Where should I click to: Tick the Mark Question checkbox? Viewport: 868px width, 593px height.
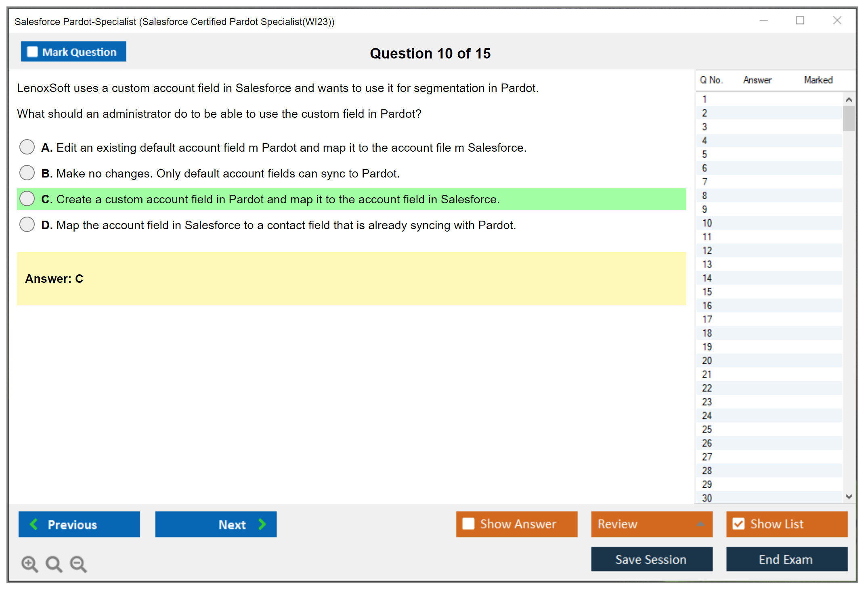coord(32,52)
